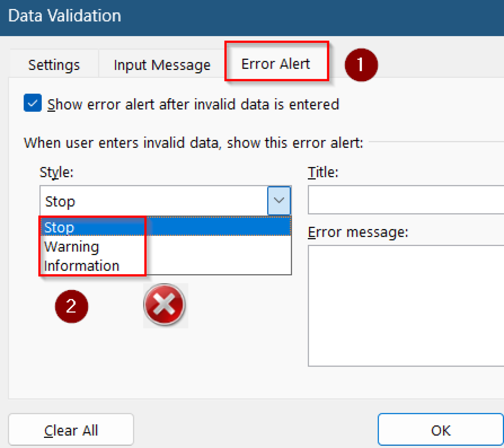The width and height of the screenshot is (504, 448).
Task: Choose Warning from the Style list
Action: [x=72, y=246]
